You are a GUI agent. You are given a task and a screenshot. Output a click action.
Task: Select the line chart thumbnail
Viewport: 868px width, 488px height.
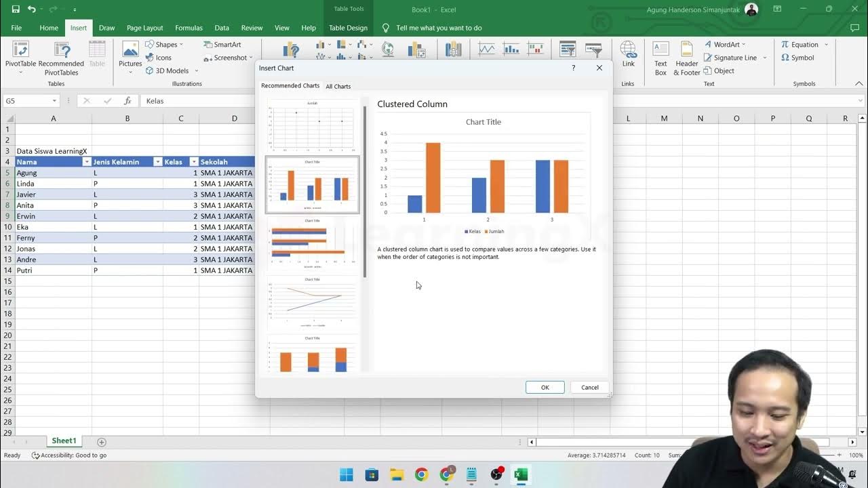click(x=312, y=302)
